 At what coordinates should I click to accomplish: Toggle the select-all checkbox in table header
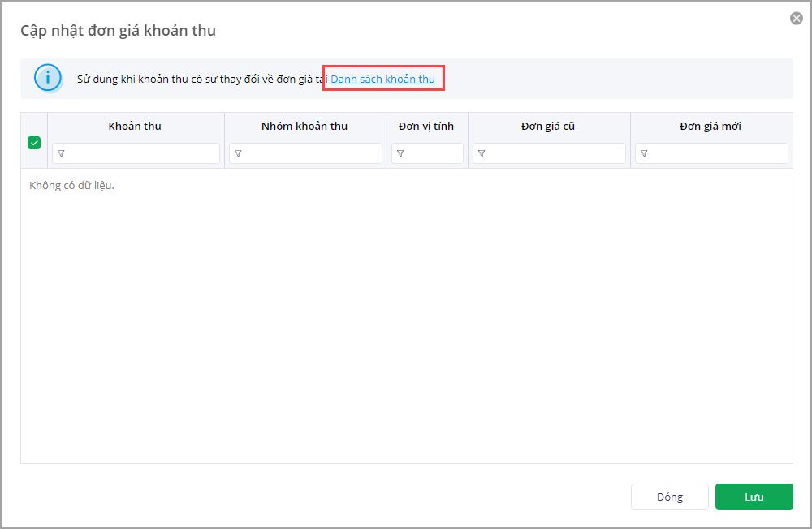coord(34,143)
